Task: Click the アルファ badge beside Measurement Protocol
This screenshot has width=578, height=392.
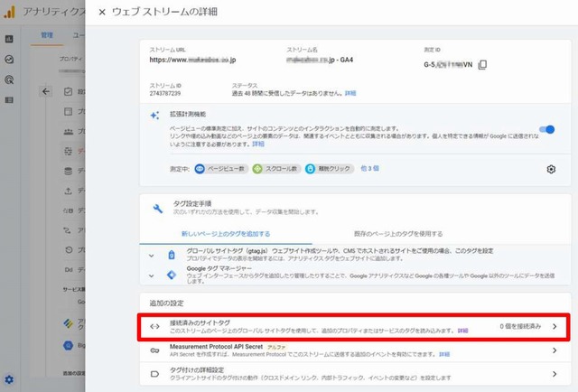Action: click(276, 347)
